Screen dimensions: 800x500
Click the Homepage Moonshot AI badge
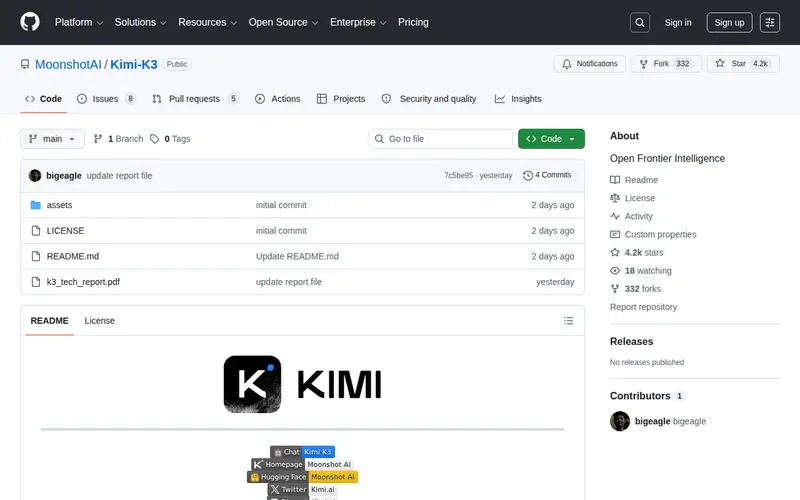pos(302,464)
